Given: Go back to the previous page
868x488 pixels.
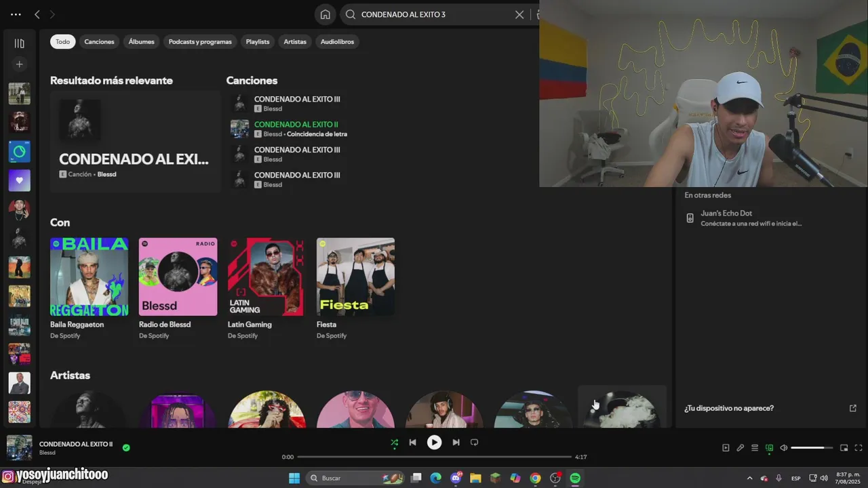Looking at the screenshot, I should click(37, 14).
